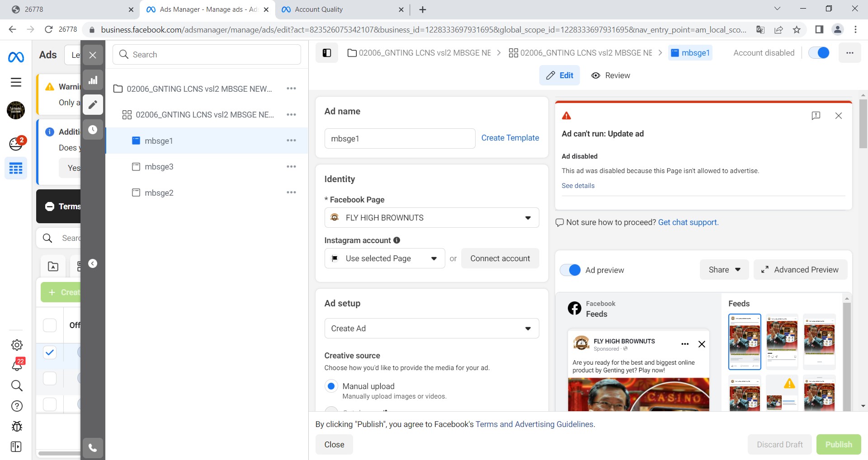868x460 pixels.
Task: Click the sidebar search magnifier icon
Action: click(17, 385)
